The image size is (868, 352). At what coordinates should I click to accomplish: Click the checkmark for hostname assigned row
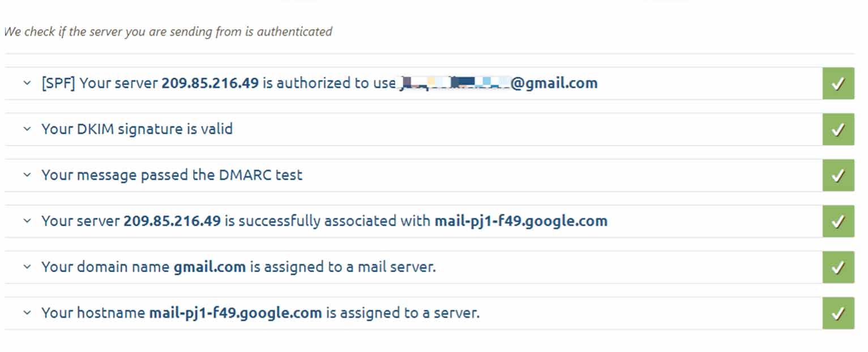[x=838, y=313]
